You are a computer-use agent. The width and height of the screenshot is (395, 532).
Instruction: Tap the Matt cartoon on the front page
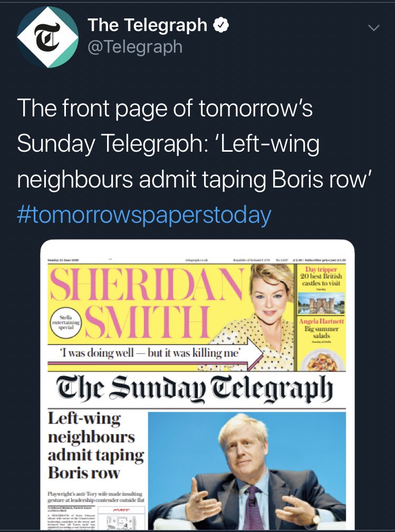pyautogui.click(x=121, y=518)
